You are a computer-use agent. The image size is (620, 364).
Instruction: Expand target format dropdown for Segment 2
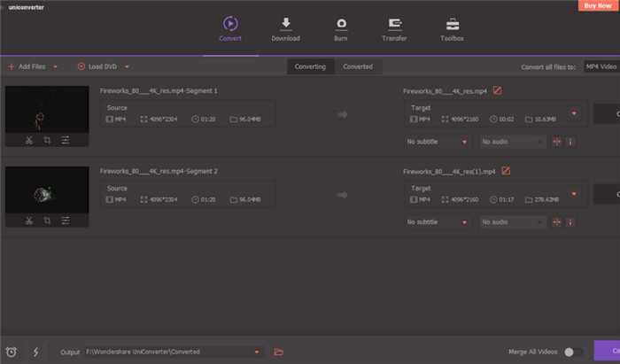tap(574, 193)
